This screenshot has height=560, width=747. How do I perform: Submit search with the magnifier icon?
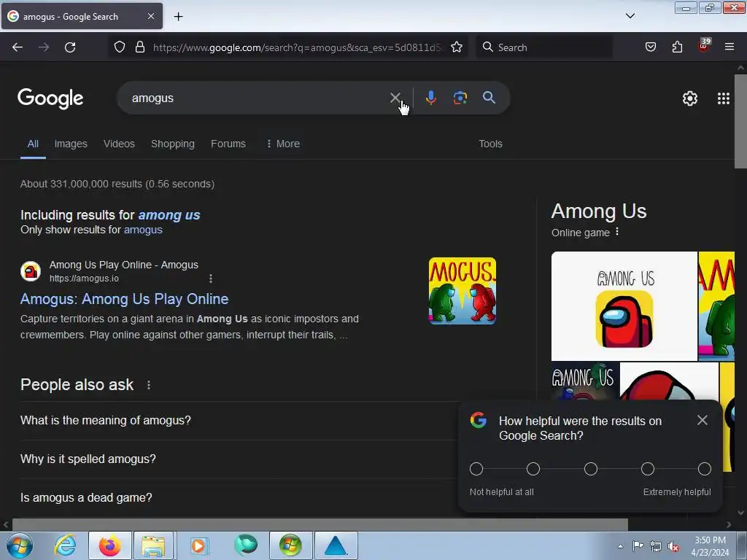489,98
